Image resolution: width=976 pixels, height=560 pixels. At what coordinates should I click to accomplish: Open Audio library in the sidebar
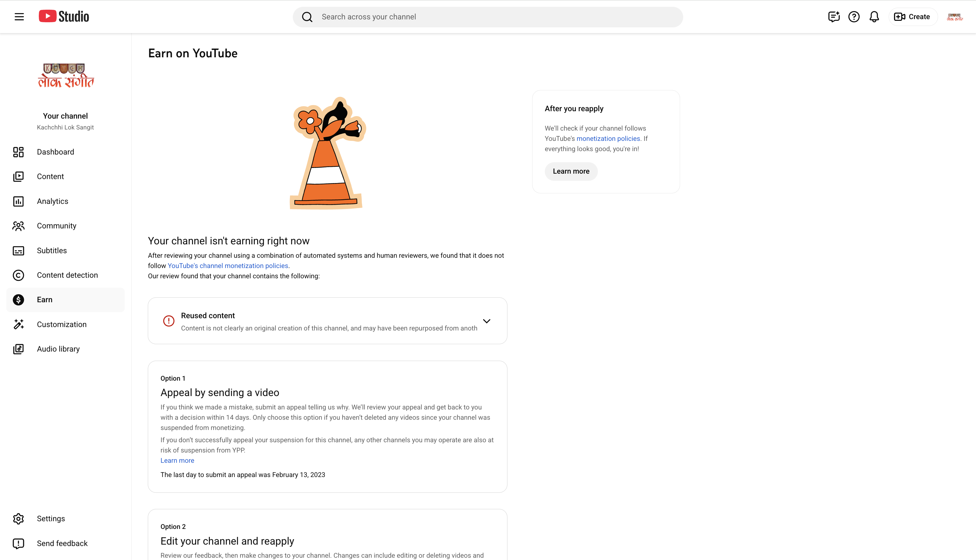pyautogui.click(x=65, y=349)
